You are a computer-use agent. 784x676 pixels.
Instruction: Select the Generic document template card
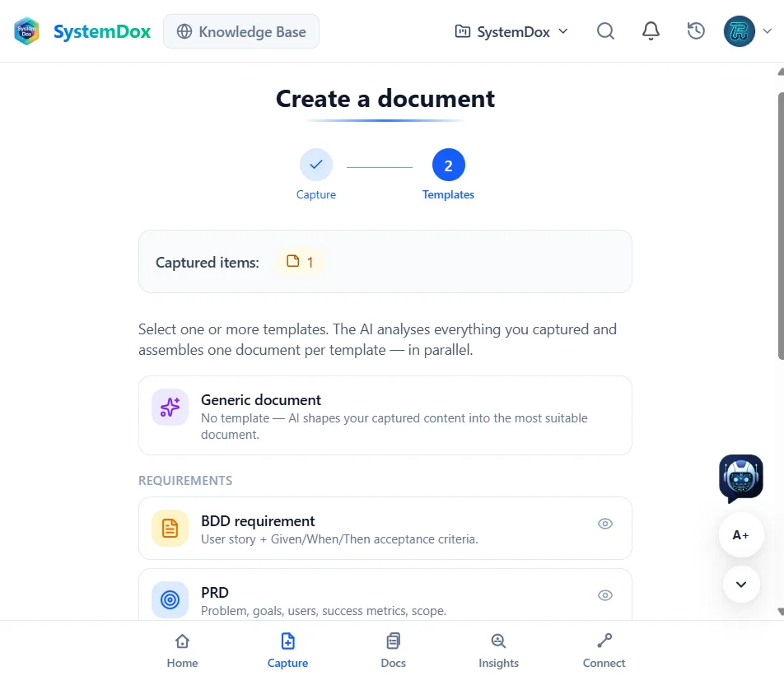385,416
